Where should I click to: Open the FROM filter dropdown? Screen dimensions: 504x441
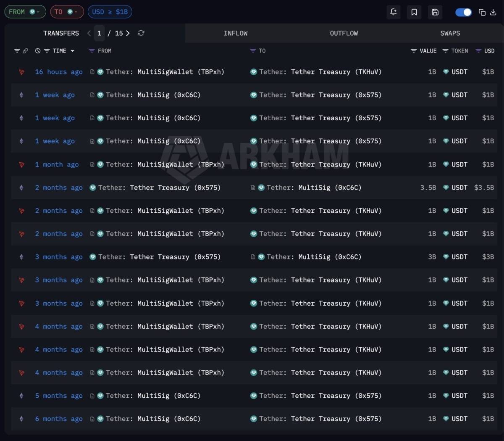[x=25, y=12]
